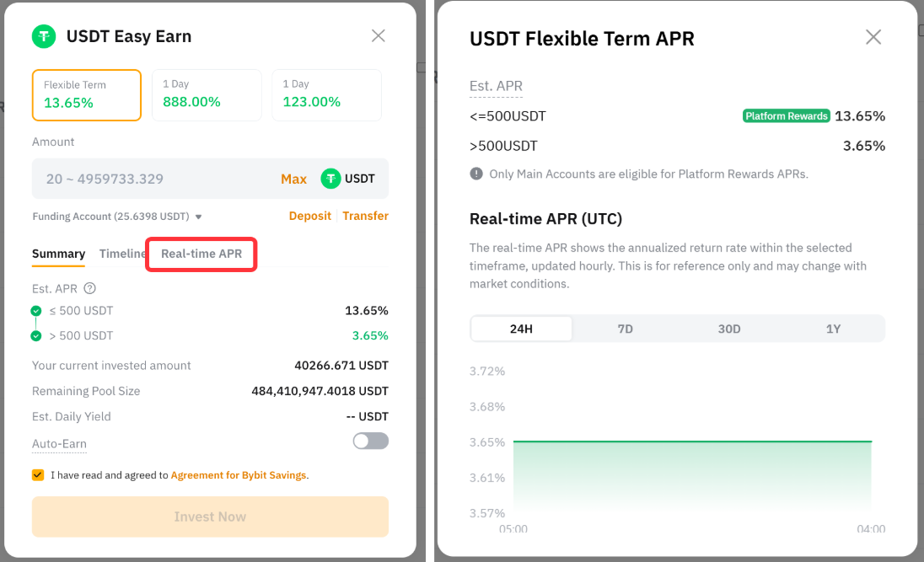The width and height of the screenshot is (924, 562).
Task: Choose the 1 Day 888.00% plan
Action: pyautogui.click(x=207, y=94)
